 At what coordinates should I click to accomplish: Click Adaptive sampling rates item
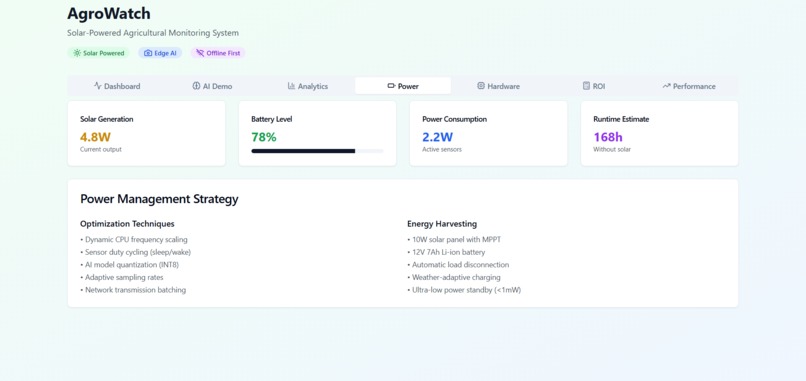pos(122,277)
